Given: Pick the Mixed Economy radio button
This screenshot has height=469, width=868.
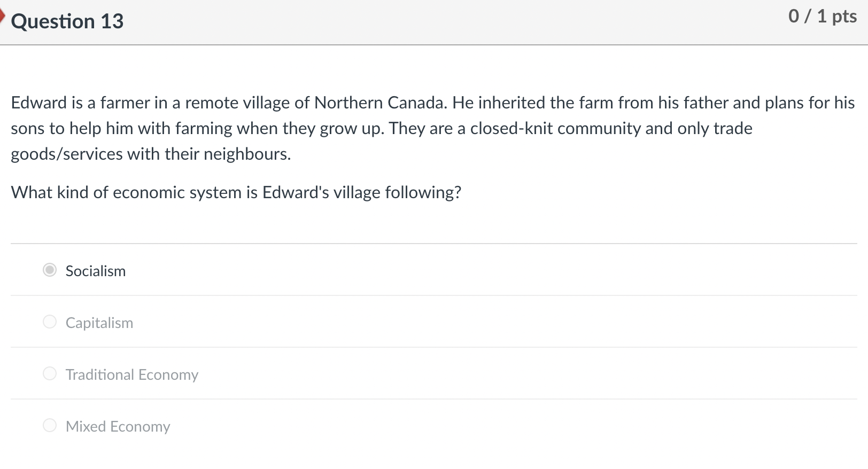Looking at the screenshot, I should pyautogui.click(x=50, y=426).
